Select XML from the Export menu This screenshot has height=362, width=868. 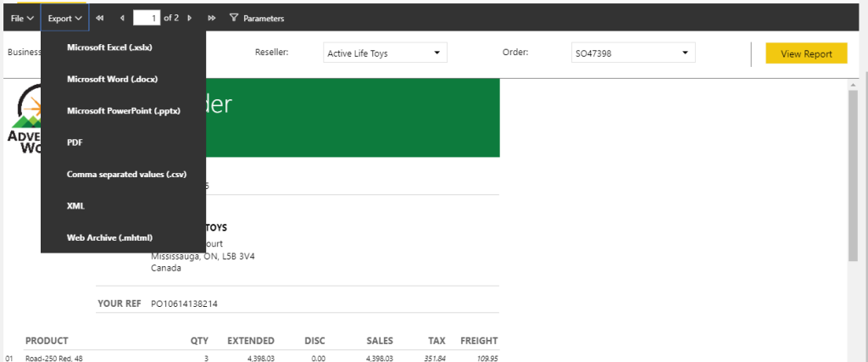(76, 206)
